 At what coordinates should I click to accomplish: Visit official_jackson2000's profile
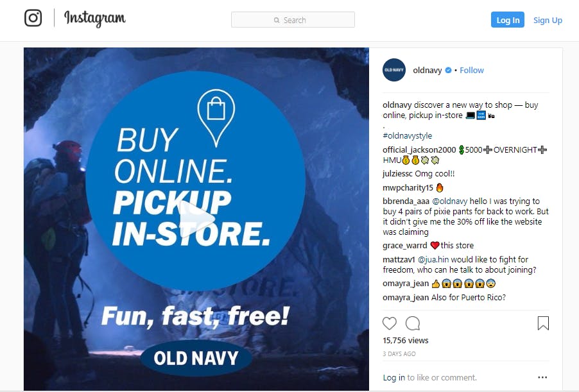click(419, 149)
